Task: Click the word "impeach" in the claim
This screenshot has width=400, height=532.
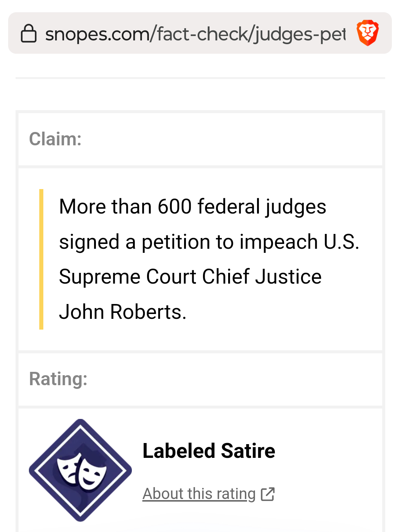Action: tap(279, 242)
